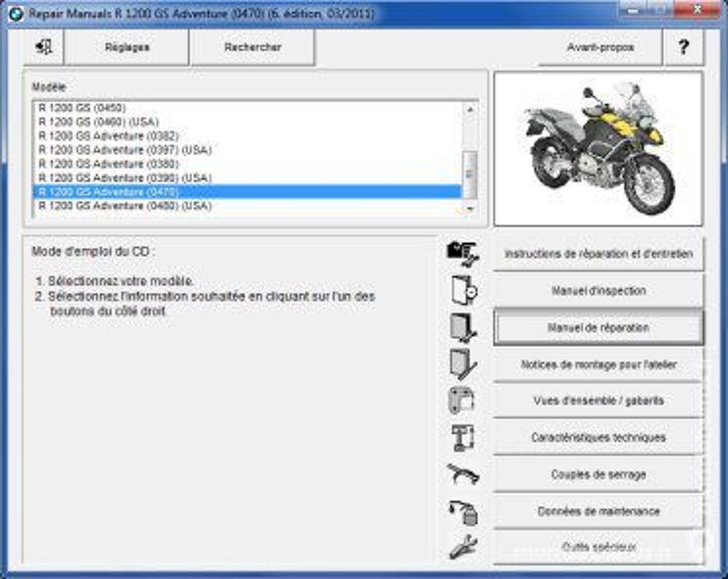The image size is (728, 579).
Task: Click the folder icon beside Instructions de réparation
Action: [463, 253]
